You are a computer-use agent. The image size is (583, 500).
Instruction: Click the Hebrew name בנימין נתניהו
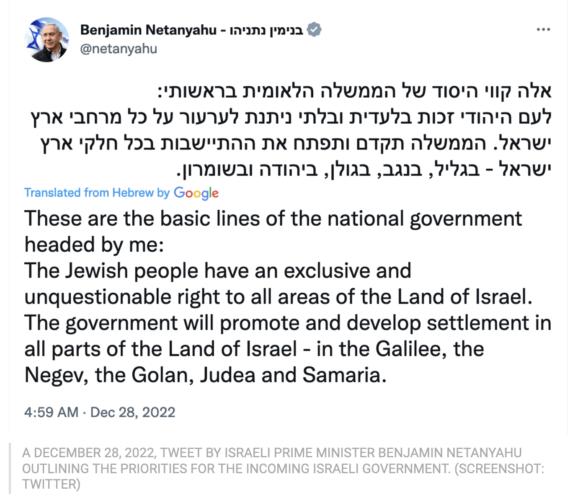[266, 30]
